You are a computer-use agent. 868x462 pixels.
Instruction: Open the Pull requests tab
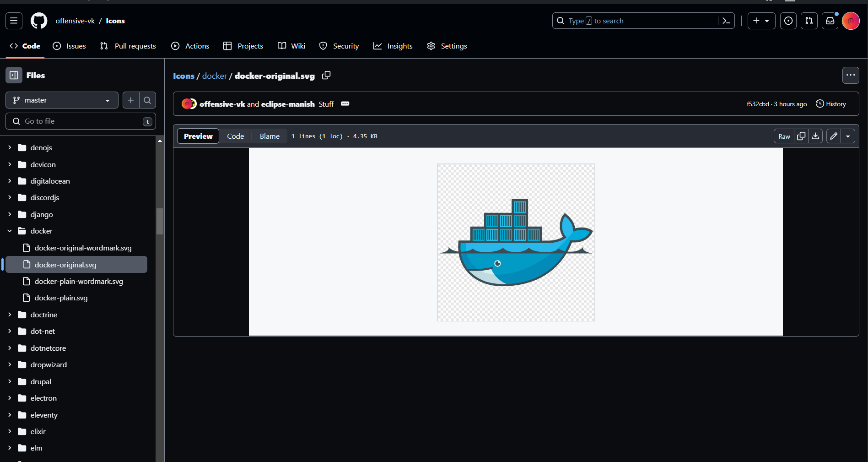pyautogui.click(x=128, y=46)
